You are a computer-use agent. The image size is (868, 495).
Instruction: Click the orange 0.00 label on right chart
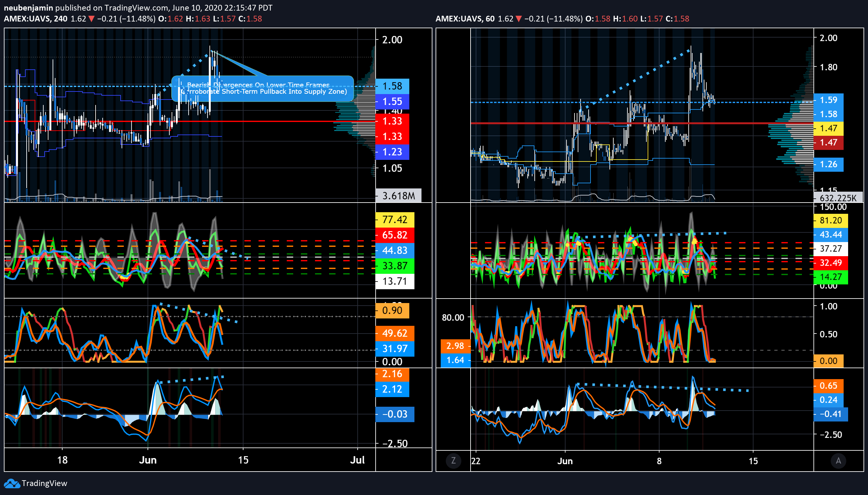tap(829, 361)
